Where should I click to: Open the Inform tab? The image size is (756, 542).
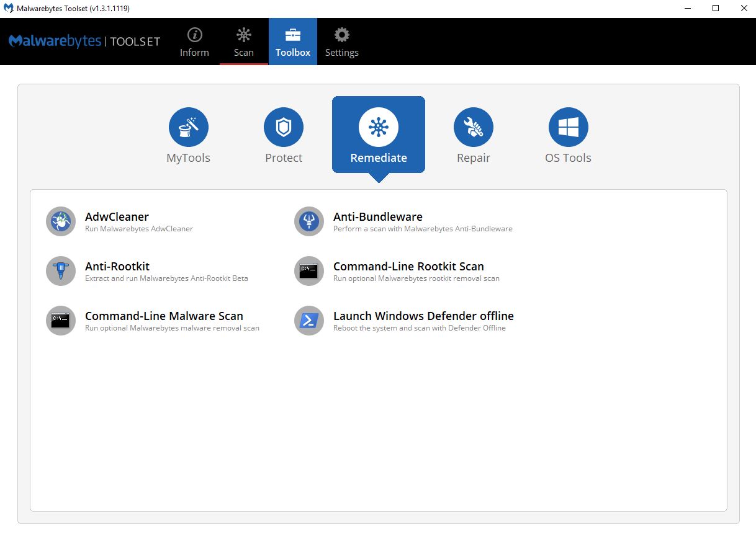click(x=194, y=42)
